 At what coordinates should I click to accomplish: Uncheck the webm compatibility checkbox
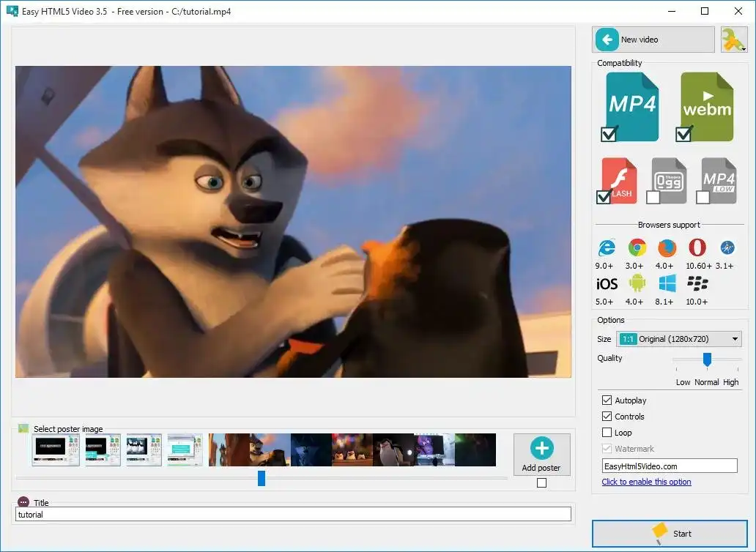pyautogui.click(x=683, y=134)
